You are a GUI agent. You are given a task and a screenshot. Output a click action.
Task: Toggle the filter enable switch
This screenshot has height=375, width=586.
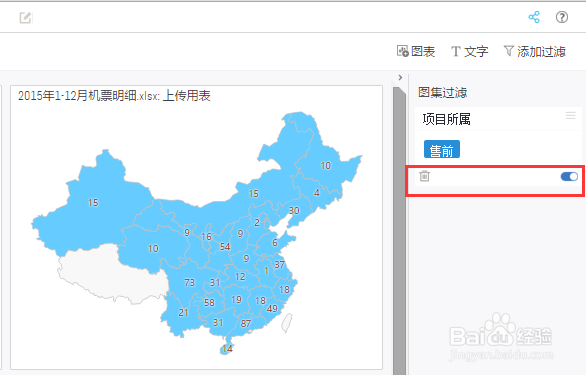pos(569,176)
